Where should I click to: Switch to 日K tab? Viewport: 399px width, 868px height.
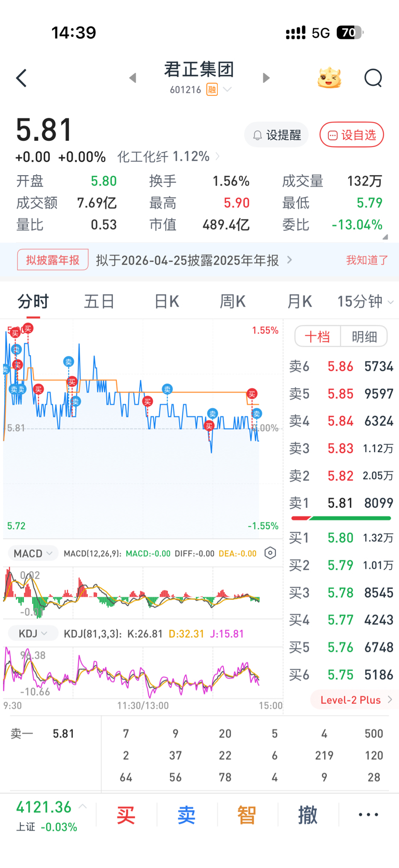[x=166, y=301]
